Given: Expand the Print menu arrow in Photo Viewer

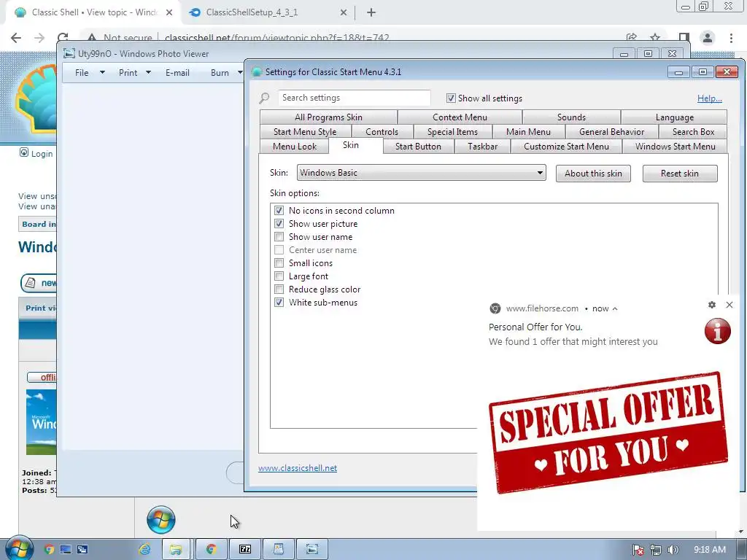Looking at the screenshot, I should pos(148,72).
